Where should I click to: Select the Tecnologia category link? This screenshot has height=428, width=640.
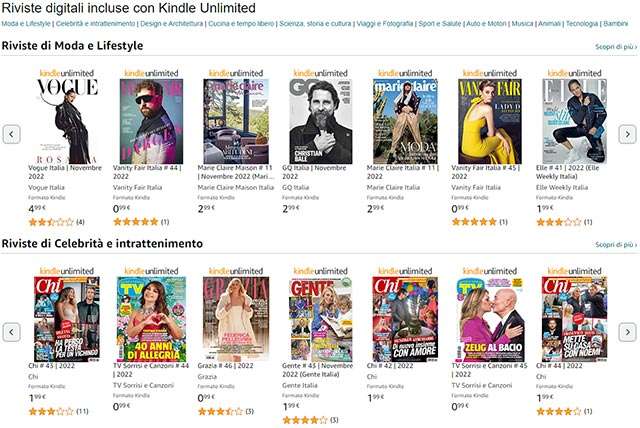(x=582, y=24)
